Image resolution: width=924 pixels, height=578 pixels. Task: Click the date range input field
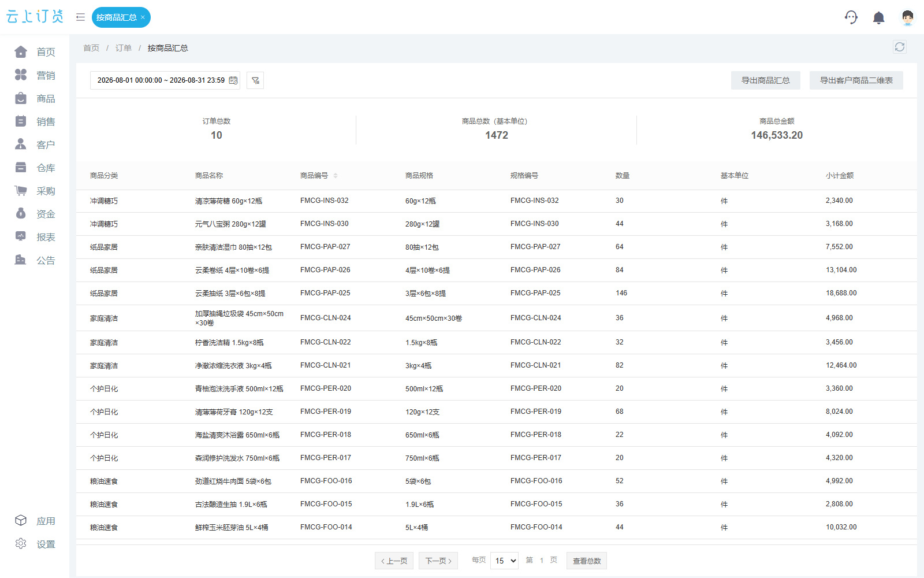pos(165,80)
